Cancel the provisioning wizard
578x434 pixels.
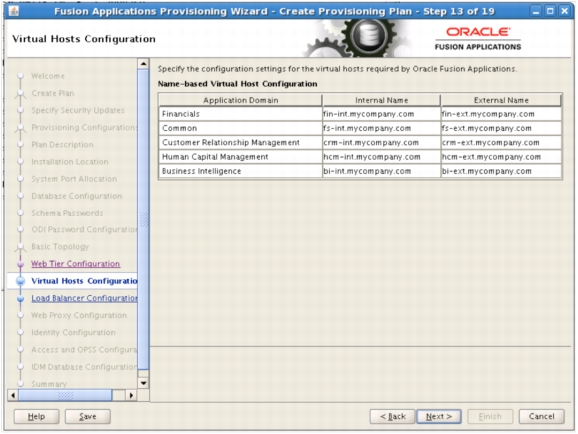pyautogui.click(x=541, y=416)
